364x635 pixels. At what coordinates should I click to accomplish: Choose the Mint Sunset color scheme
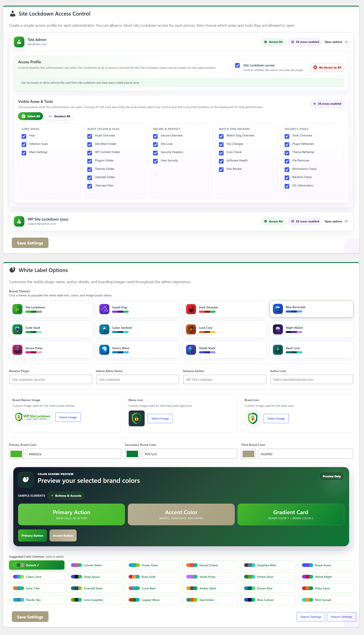click(x=326, y=600)
